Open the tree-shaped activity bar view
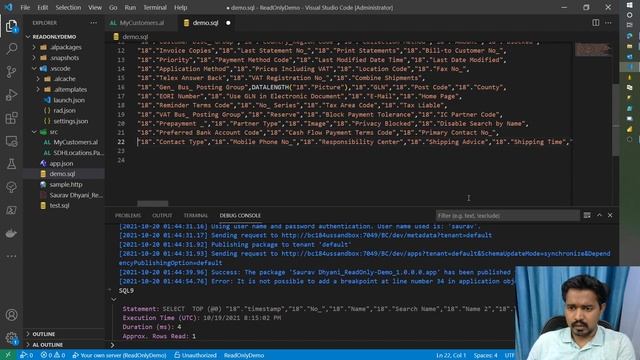Viewport: 640px width, 360px height. [x=11, y=187]
